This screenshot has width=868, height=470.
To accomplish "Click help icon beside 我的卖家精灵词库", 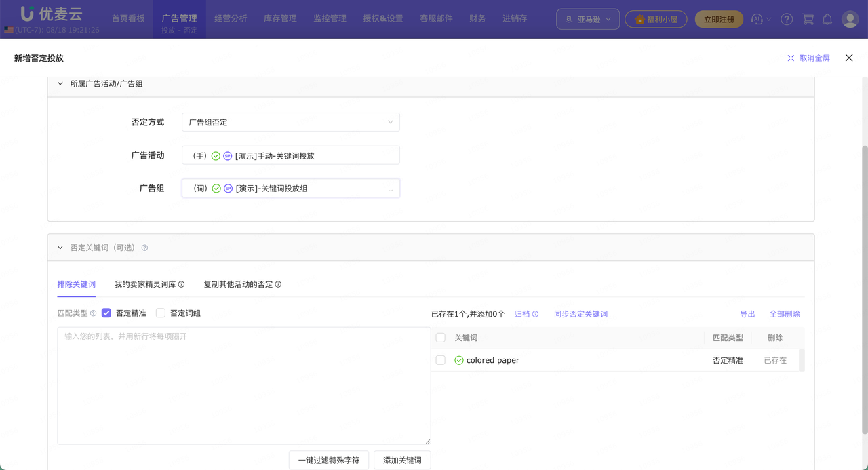I will 181,285.
